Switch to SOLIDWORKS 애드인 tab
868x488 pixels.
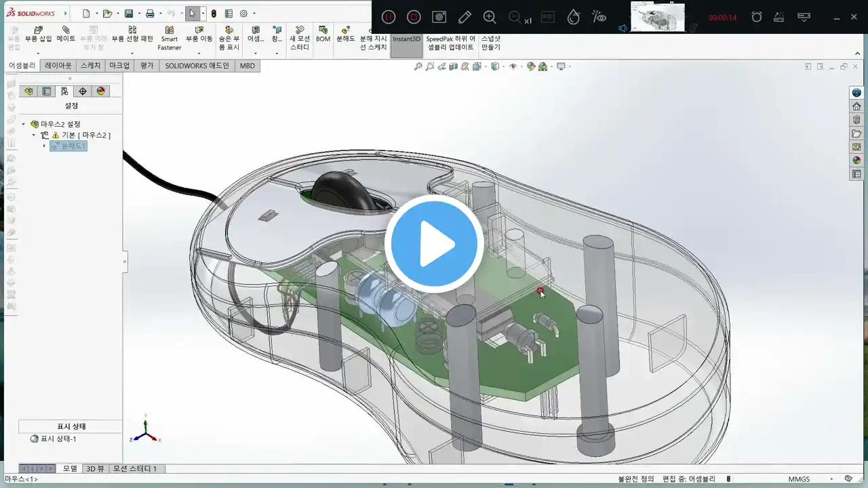197,66
